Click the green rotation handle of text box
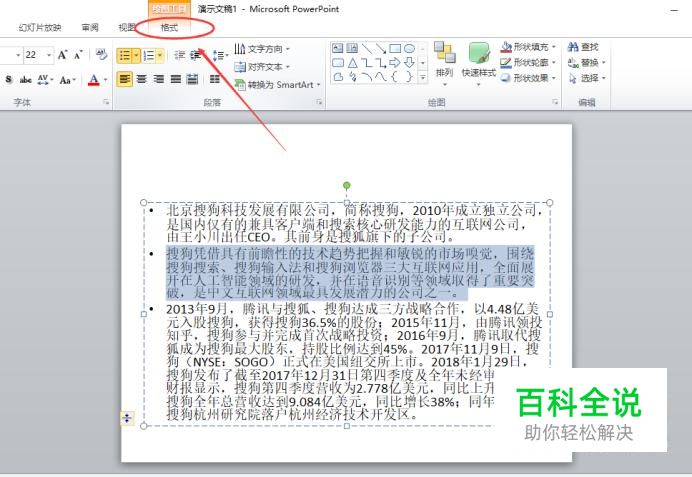 (347, 185)
